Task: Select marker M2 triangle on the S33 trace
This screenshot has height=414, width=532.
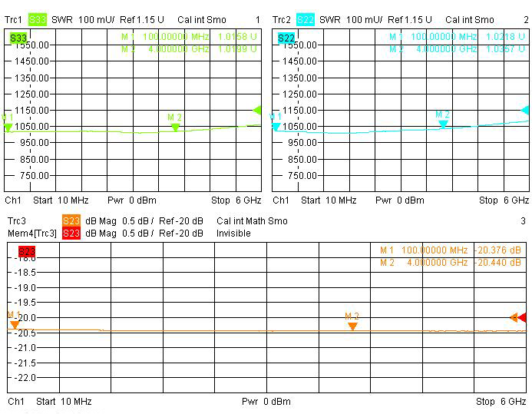Action: (x=175, y=128)
